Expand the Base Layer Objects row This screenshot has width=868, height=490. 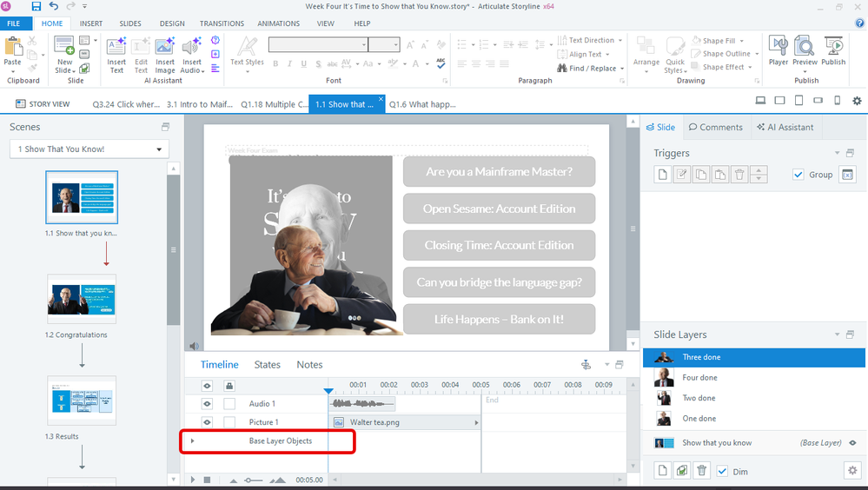click(x=192, y=441)
